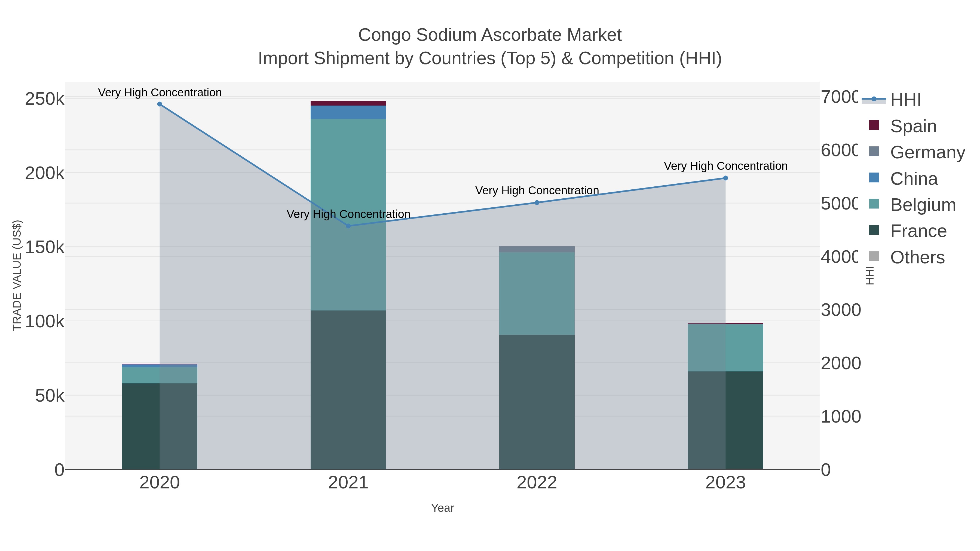
Task: Select the Belgium segment of the 2022 bar
Action: click(537, 294)
